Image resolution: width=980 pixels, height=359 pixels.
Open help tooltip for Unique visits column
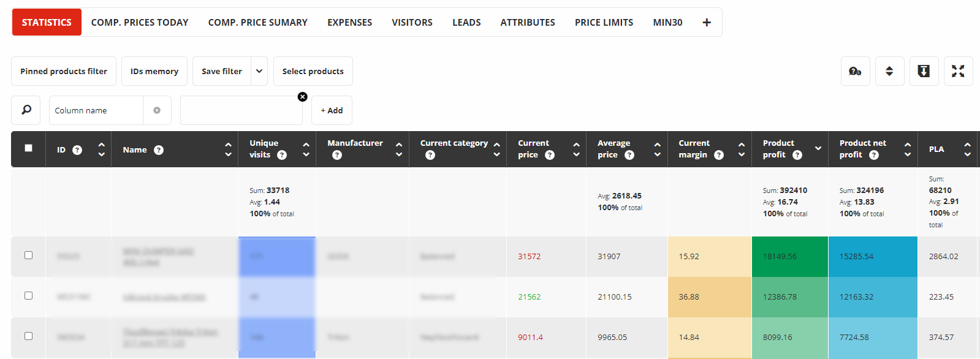(282, 155)
